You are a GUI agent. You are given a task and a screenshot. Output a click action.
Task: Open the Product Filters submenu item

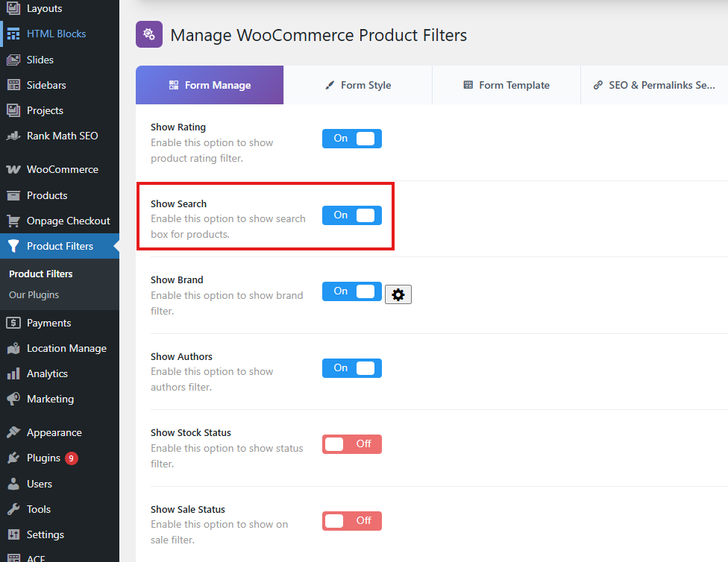(x=41, y=274)
